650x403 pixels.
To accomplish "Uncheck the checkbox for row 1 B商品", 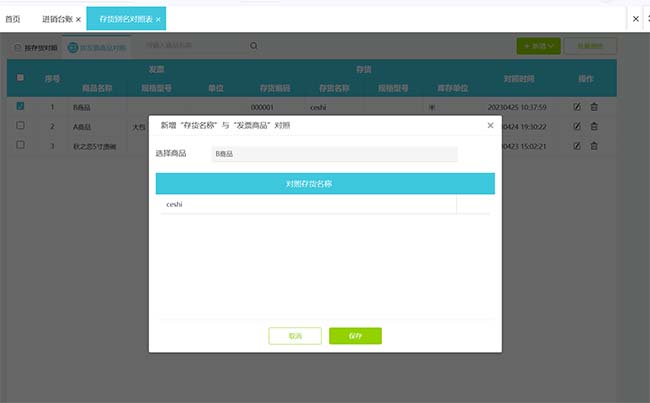I will click(x=20, y=106).
